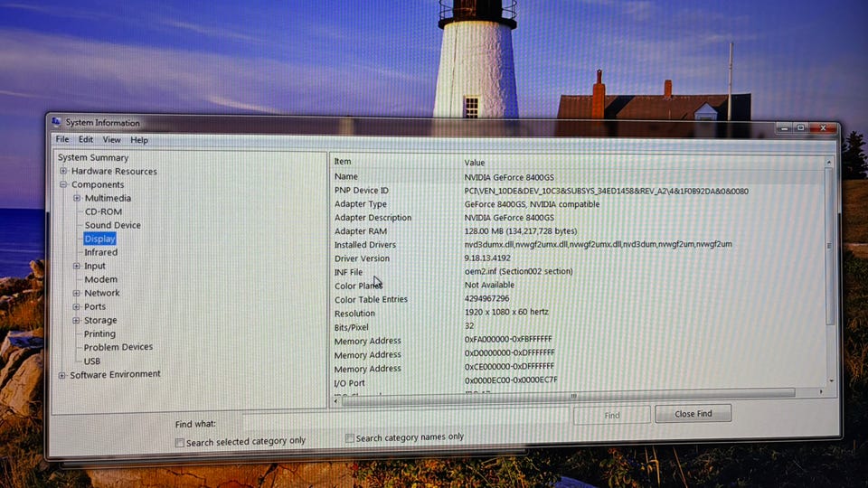Viewport: 868px width, 488px height.
Task: Expand the Software Environment node
Action: coord(62,375)
